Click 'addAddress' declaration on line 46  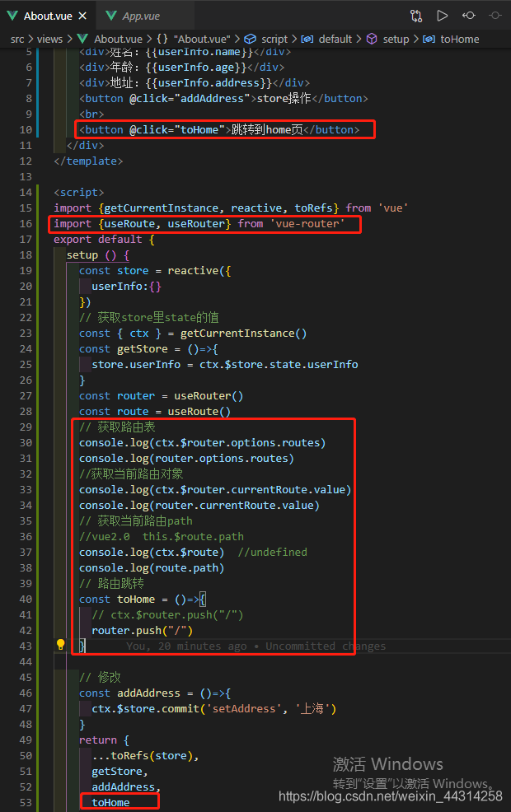click(x=148, y=693)
